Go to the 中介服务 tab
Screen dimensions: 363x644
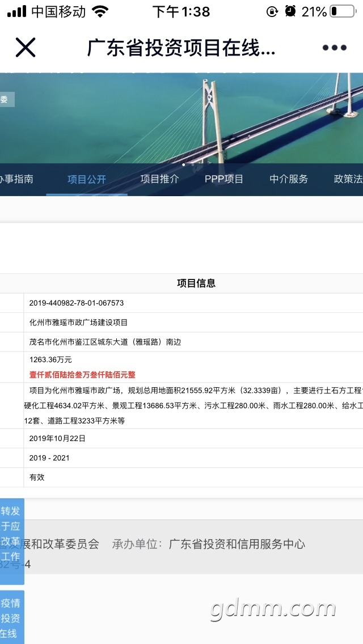[x=289, y=179]
